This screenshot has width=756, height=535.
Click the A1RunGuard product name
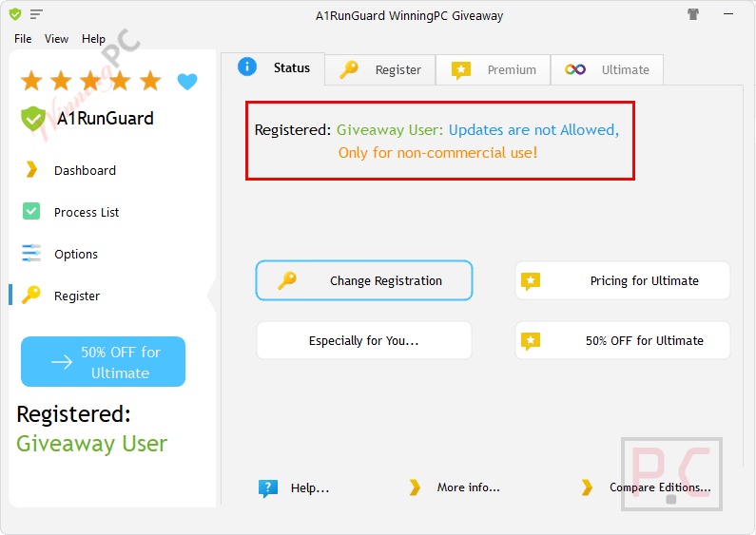point(106,119)
